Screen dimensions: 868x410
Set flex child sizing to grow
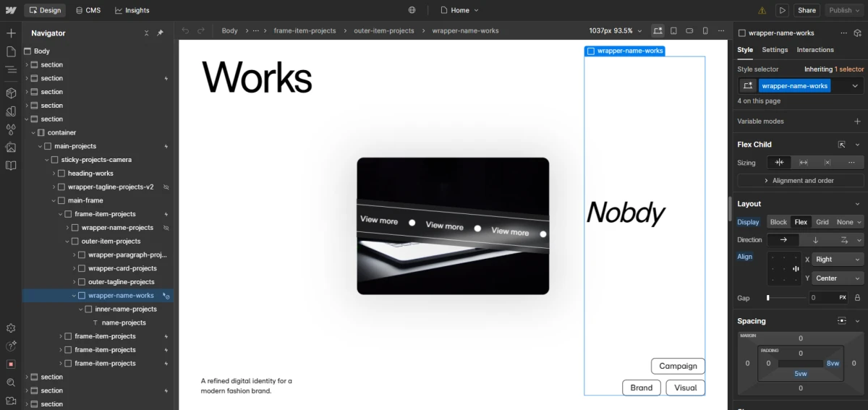[x=804, y=163]
